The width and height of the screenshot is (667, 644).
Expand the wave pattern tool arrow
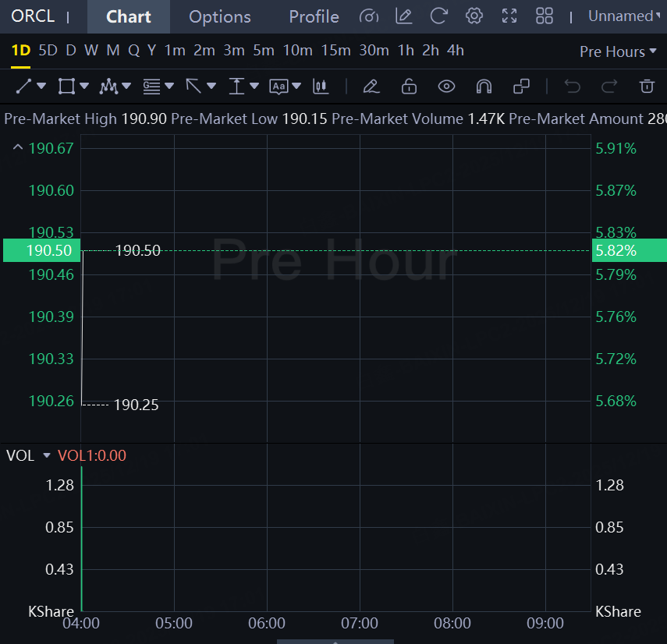pos(126,87)
